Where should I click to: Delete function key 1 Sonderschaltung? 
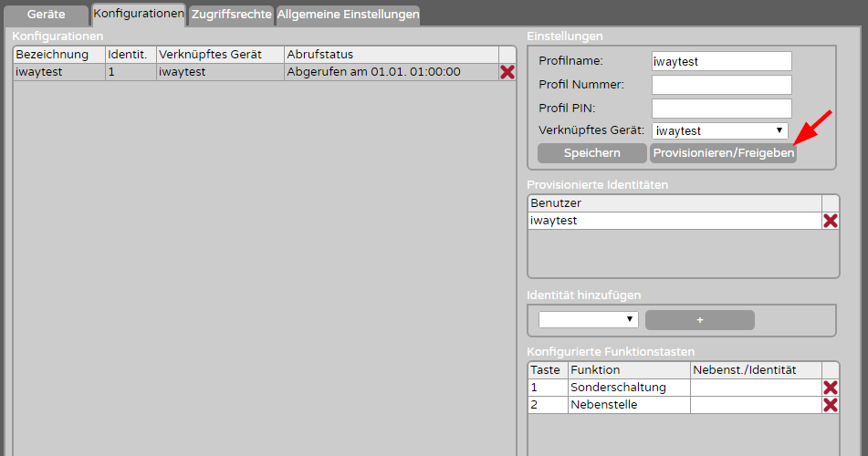click(x=831, y=388)
